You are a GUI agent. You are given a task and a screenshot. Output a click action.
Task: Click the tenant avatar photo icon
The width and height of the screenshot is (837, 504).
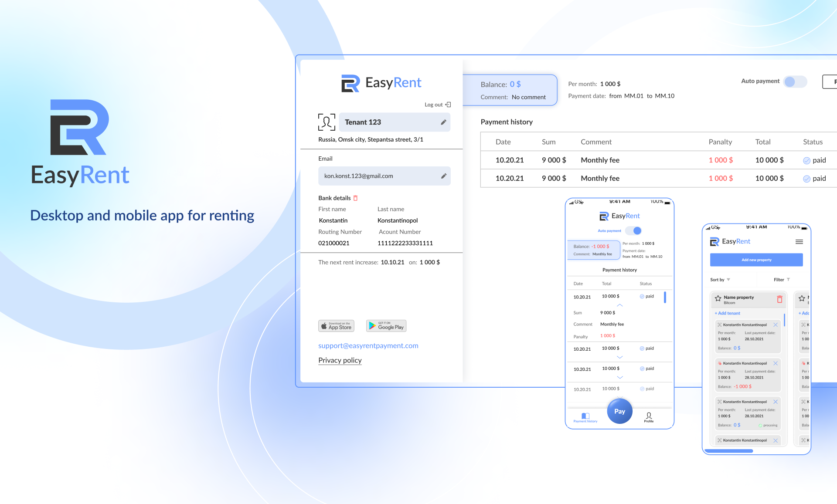tap(327, 122)
